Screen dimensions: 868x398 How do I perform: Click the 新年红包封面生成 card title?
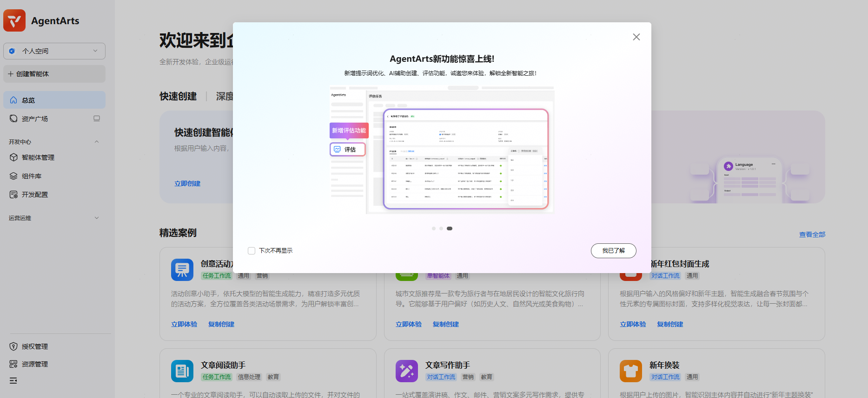click(x=680, y=264)
